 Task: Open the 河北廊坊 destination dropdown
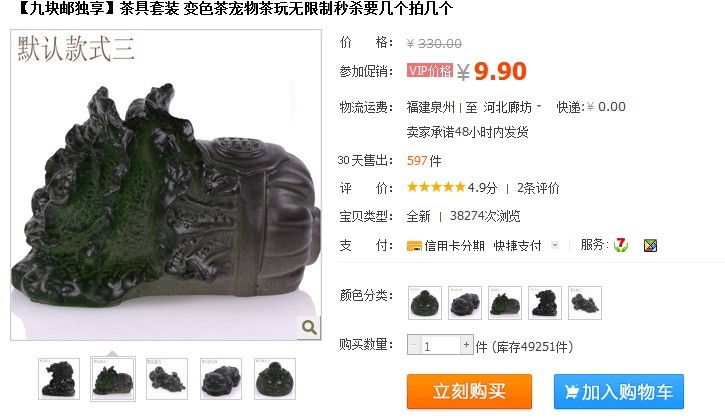click(512, 107)
